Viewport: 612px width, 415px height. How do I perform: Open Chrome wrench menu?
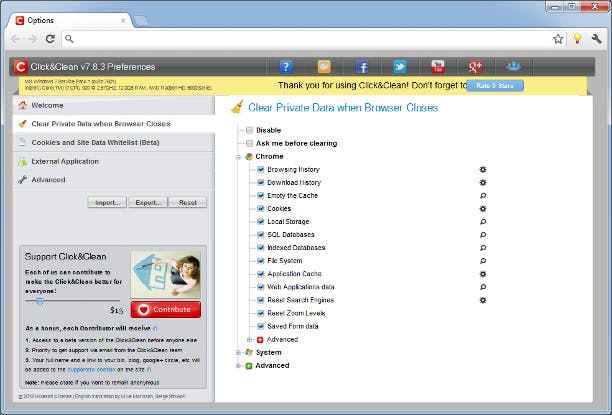[x=596, y=39]
